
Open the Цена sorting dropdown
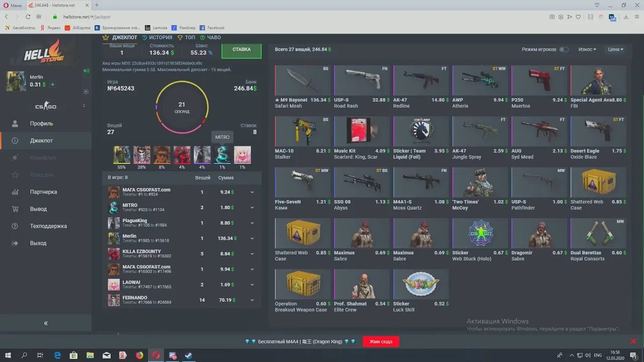[615, 49]
